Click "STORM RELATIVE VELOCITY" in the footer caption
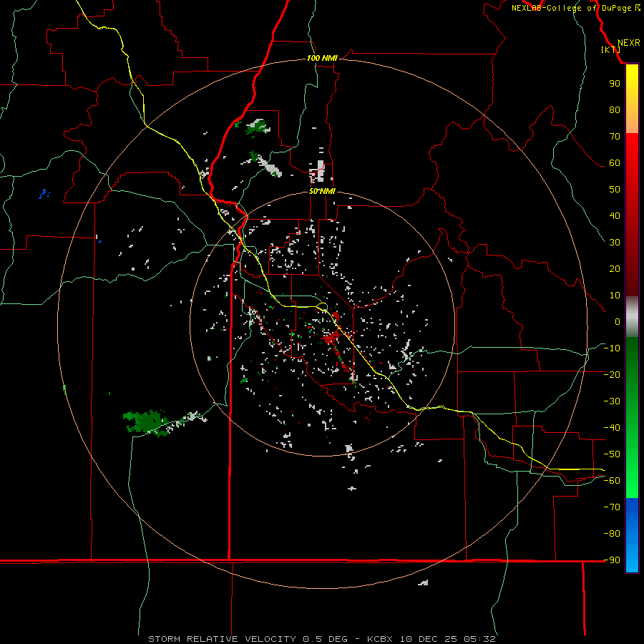 222,639
